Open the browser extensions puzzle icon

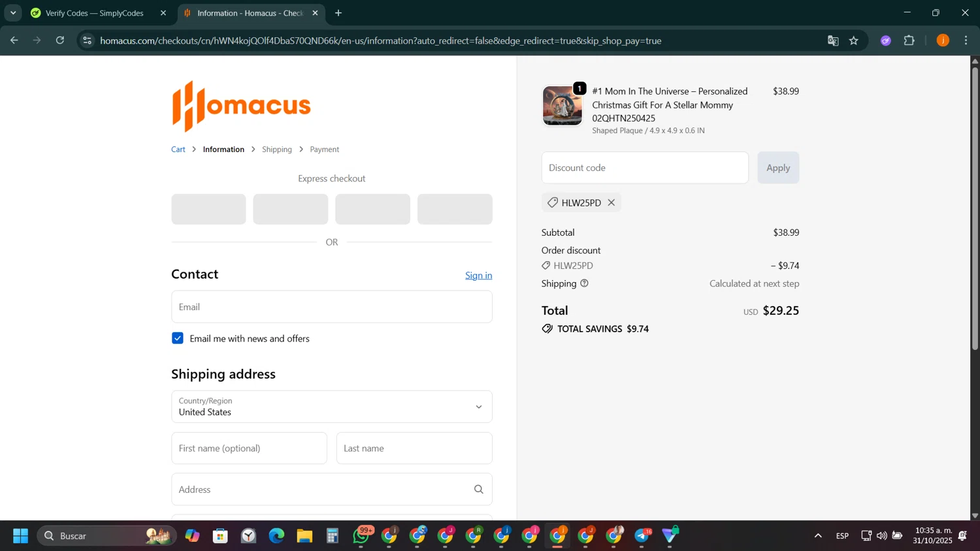pyautogui.click(x=909, y=40)
